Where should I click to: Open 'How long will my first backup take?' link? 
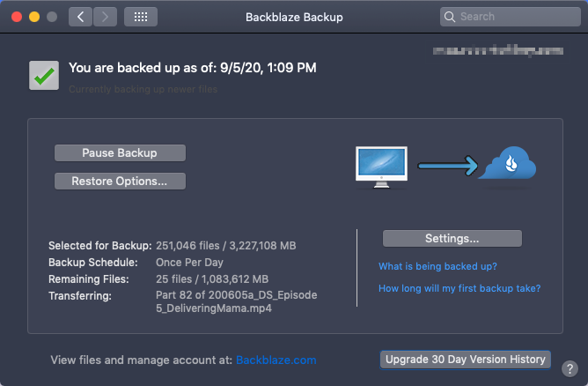click(459, 288)
